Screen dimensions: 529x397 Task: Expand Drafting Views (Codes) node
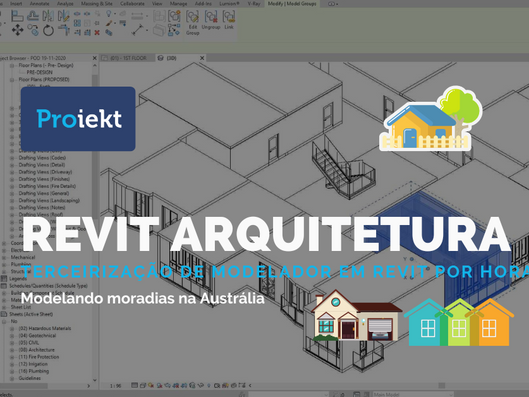pyautogui.click(x=12, y=158)
